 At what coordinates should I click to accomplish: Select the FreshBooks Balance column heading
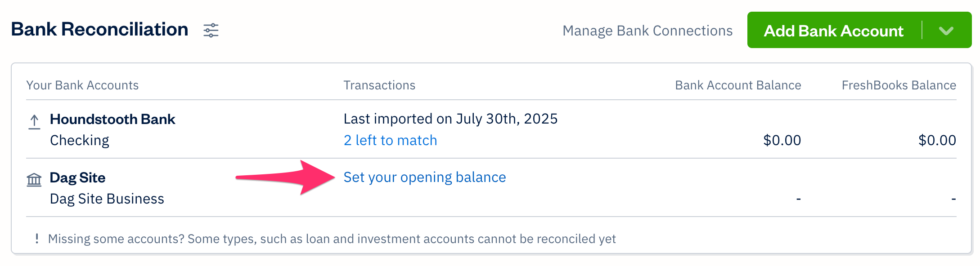click(x=899, y=85)
